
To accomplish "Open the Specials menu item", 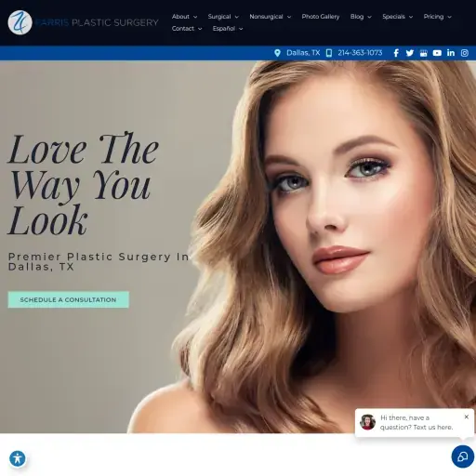I will click(x=393, y=17).
